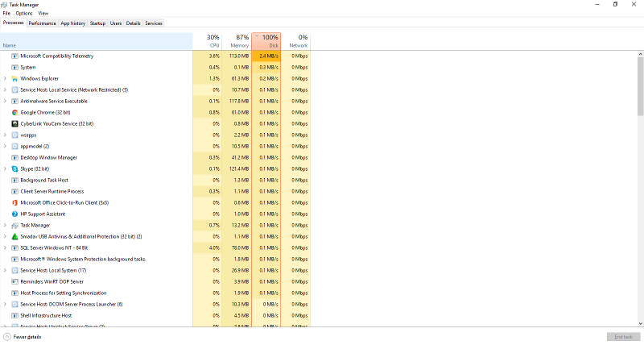Click the Host Process for Setting Synchronization icon

pos(14,293)
